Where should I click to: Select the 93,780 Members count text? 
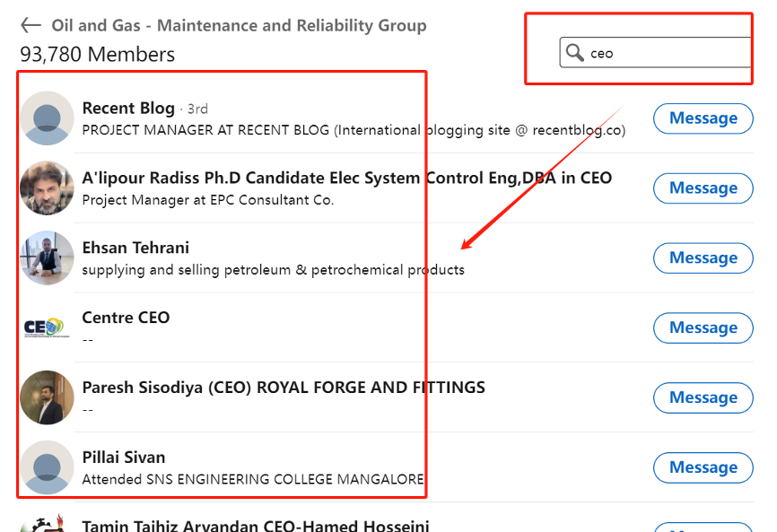[x=97, y=55]
